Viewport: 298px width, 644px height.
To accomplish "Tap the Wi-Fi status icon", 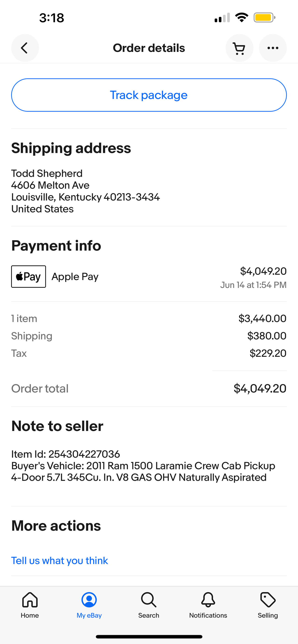I will pyautogui.click(x=241, y=18).
